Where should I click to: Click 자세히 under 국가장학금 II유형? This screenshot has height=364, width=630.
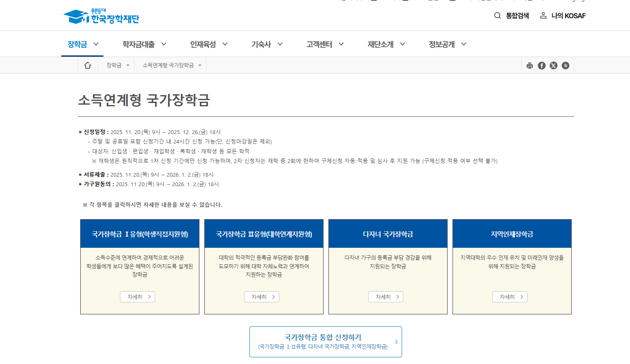(x=261, y=297)
